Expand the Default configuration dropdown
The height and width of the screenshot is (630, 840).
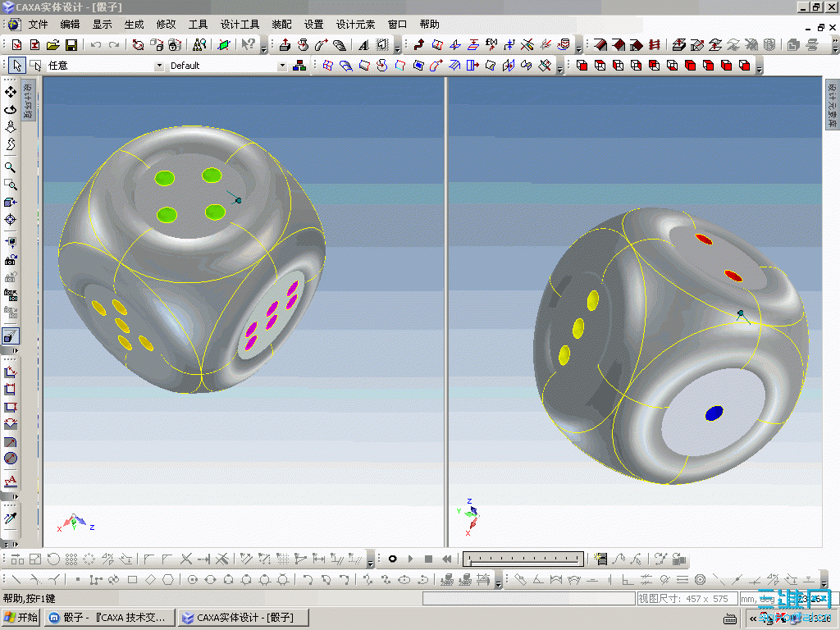point(282,66)
